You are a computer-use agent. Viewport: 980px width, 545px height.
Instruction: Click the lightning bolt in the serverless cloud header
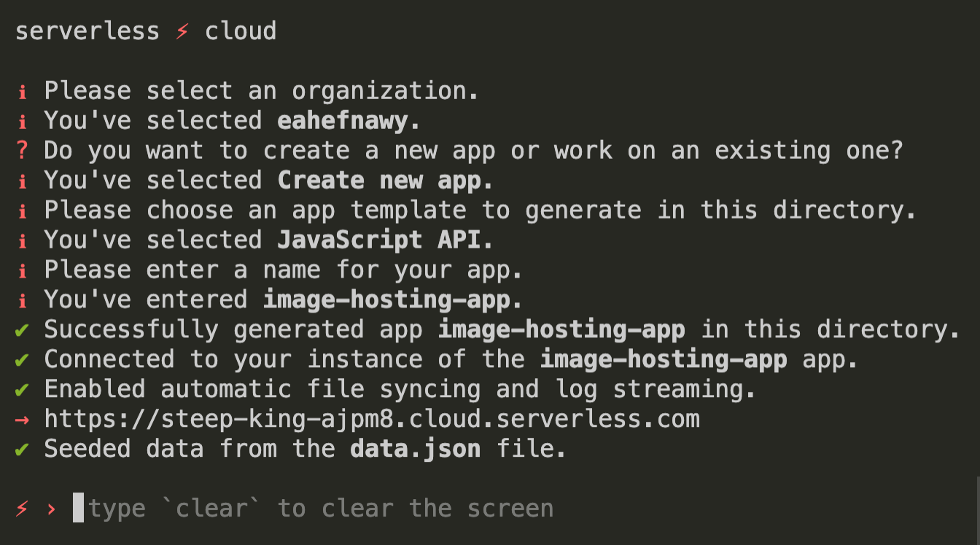182,31
